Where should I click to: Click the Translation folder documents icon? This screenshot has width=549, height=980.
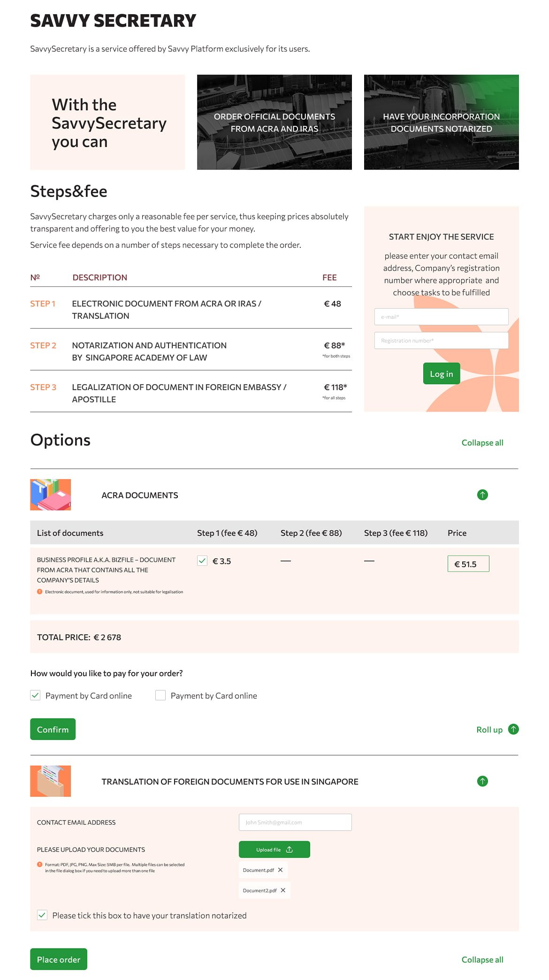coord(50,781)
